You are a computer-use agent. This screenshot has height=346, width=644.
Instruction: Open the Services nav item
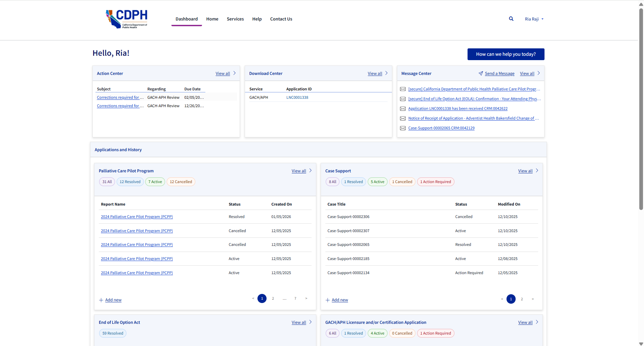coord(235,19)
